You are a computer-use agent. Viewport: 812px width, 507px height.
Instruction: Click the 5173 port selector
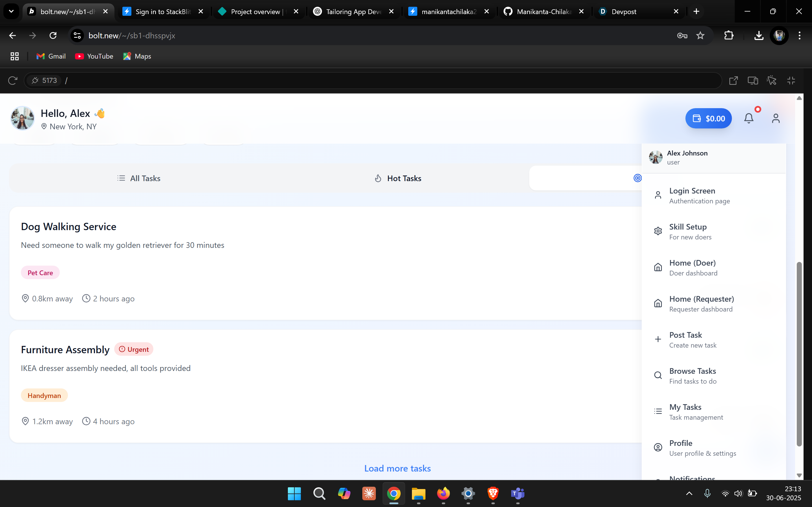click(x=44, y=81)
